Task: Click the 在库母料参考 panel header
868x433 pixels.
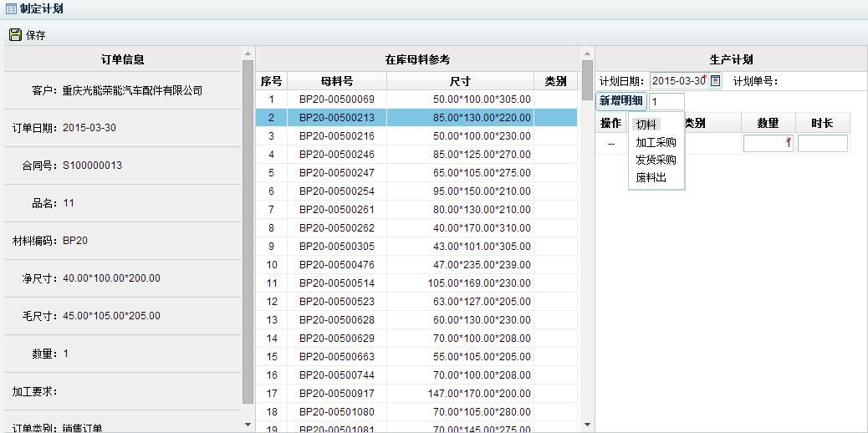Action: [x=417, y=60]
